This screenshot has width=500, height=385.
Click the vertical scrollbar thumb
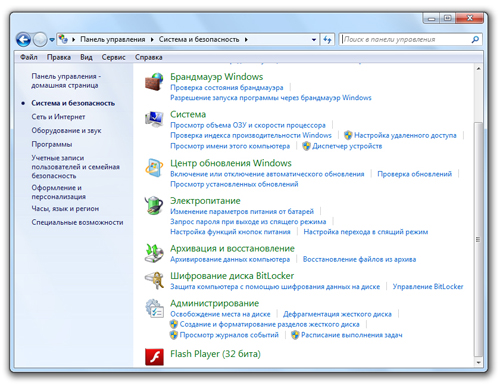pyautogui.click(x=478, y=239)
